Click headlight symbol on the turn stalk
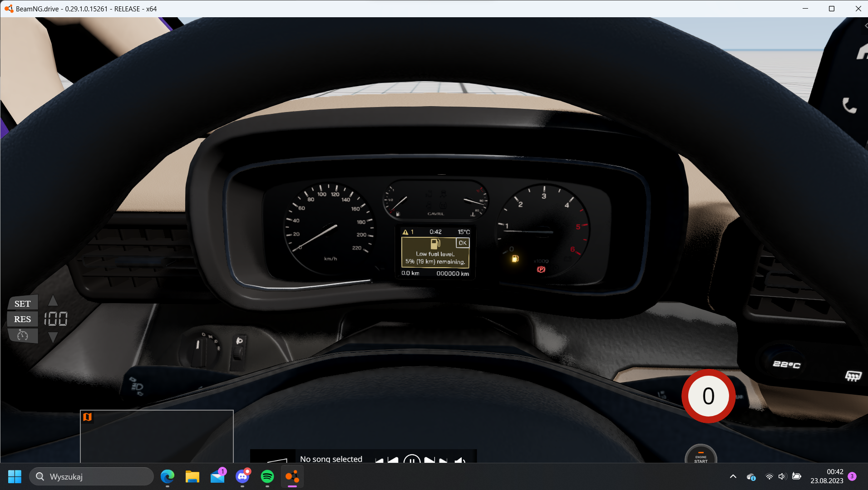Screen dimensions: 868x490 pyautogui.click(x=137, y=386)
